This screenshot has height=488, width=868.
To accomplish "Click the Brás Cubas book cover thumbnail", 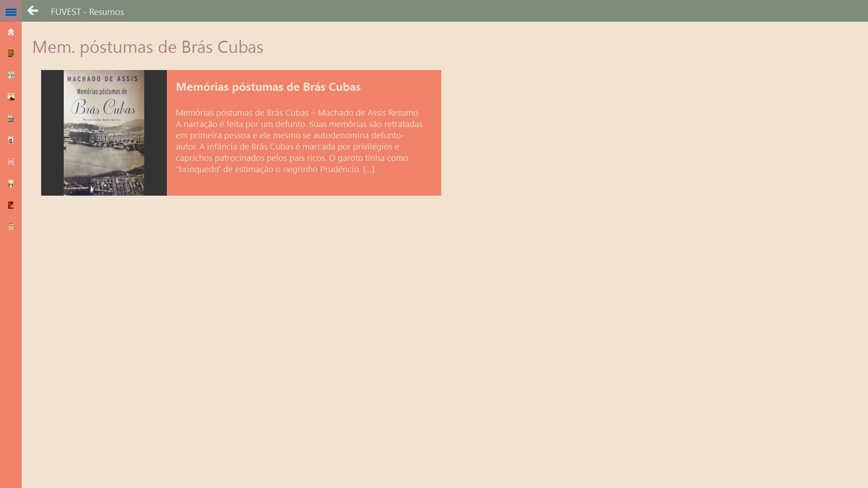I will pos(104,133).
